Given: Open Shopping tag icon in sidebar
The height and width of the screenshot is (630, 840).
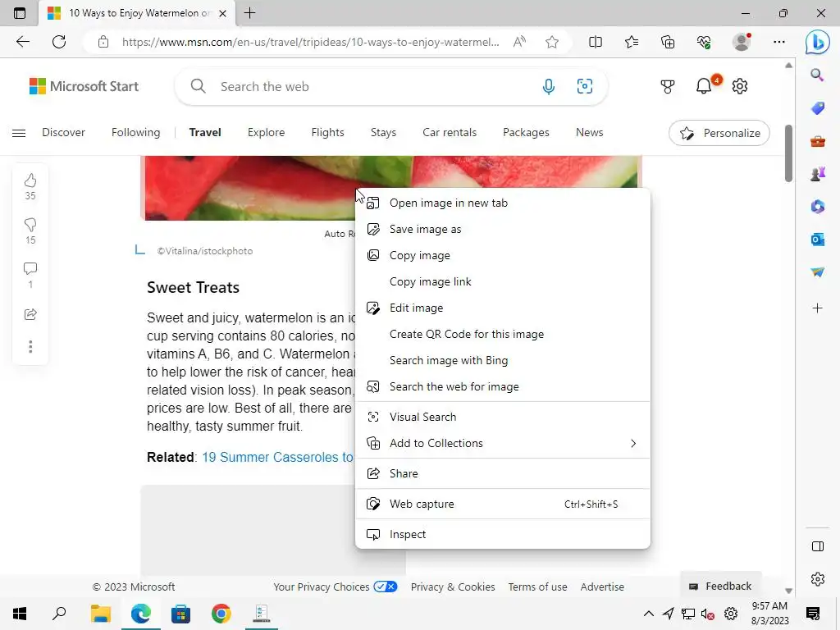Looking at the screenshot, I should (x=817, y=108).
